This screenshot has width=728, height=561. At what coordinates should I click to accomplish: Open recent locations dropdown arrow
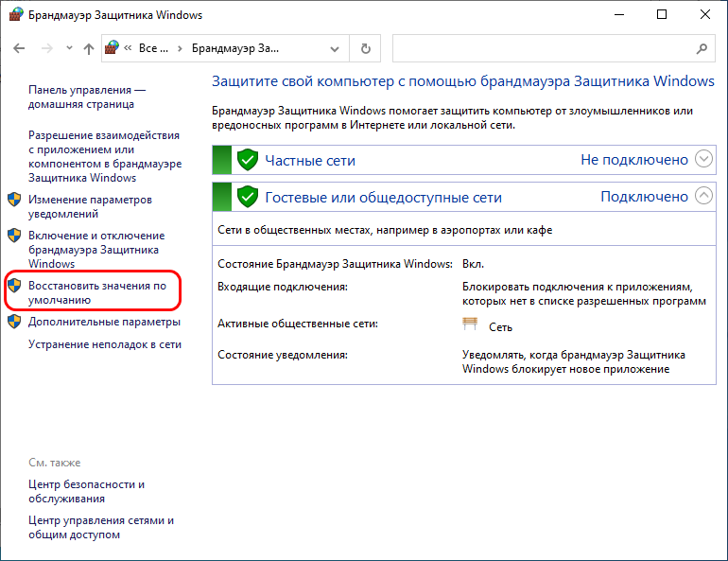tap(69, 48)
